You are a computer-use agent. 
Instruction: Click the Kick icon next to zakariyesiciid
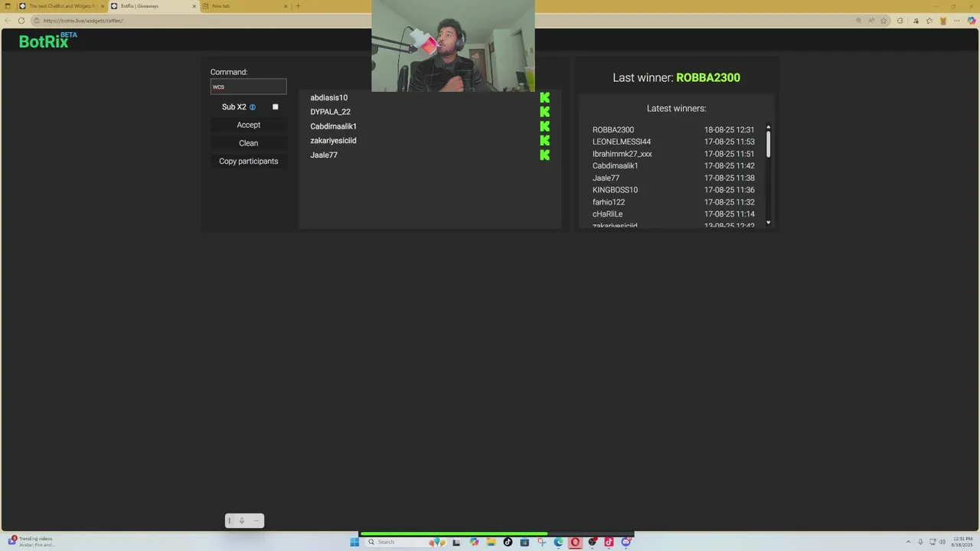click(544, 140)
